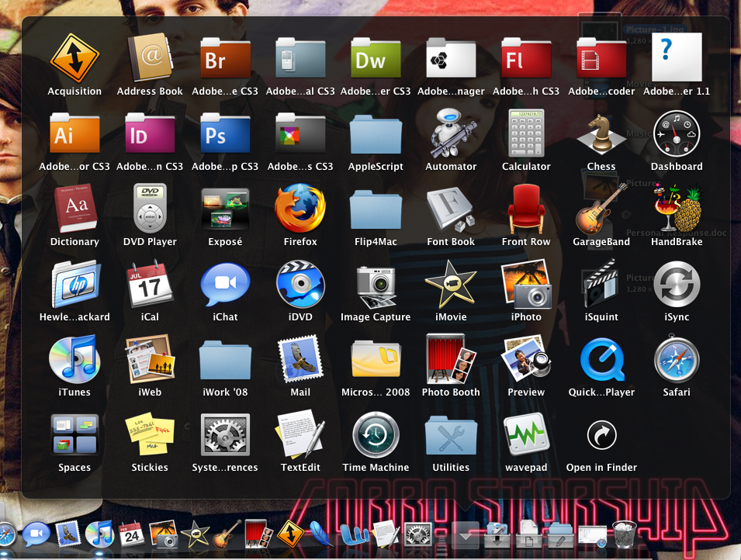The image size is (741, 560).
Task: Launch Stickies
Action: (x=150, y=434)
